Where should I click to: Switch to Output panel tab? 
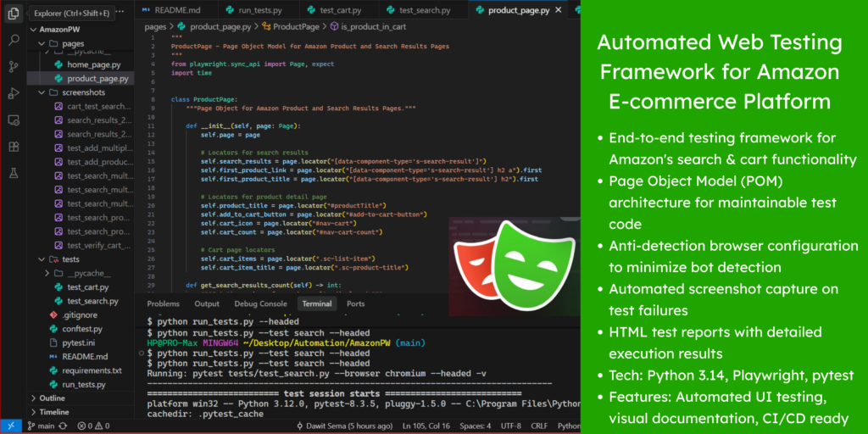click(207, 303)
